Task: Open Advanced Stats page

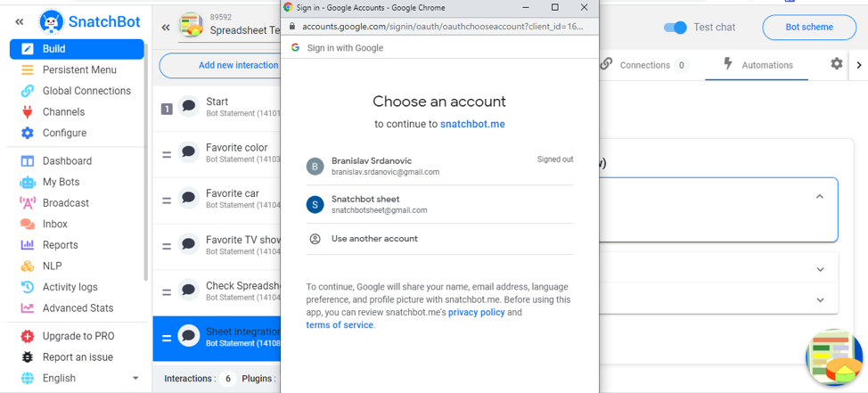Action: [78, 307]
